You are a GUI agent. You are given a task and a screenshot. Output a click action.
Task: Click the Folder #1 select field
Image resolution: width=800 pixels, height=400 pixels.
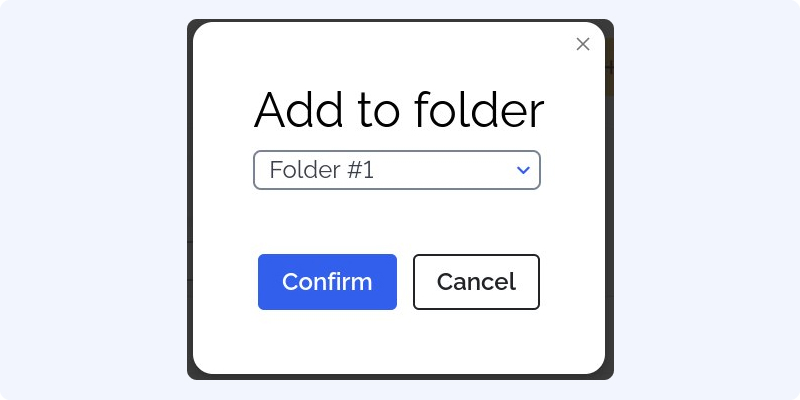click(397, 170)
